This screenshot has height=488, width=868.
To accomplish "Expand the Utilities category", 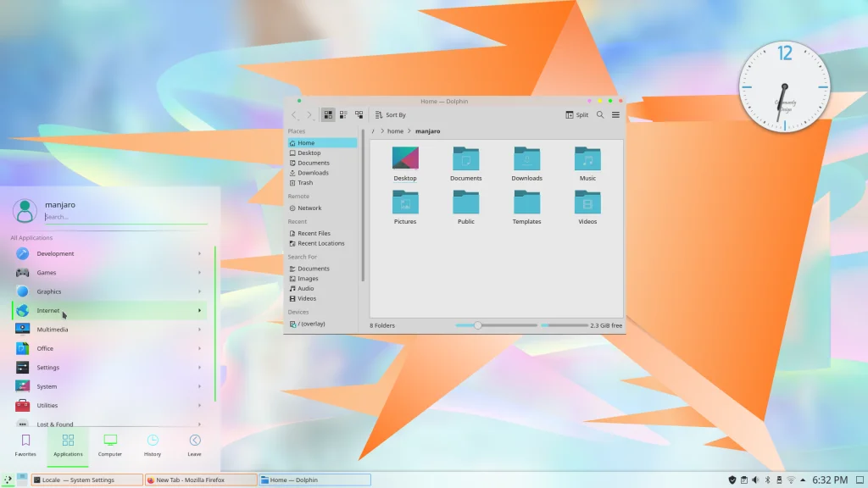I will pyautogui.click(x=109, y=406).
